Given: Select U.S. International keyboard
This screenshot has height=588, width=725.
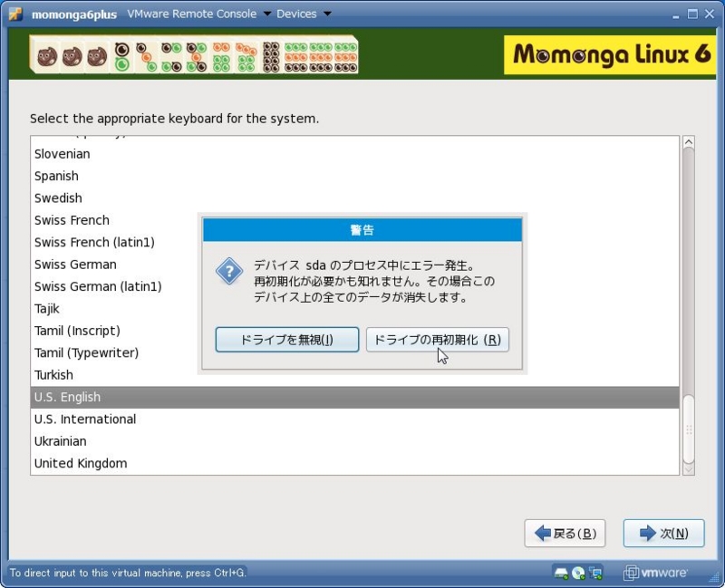Looking at the screenshot, I should coord(354,419).
